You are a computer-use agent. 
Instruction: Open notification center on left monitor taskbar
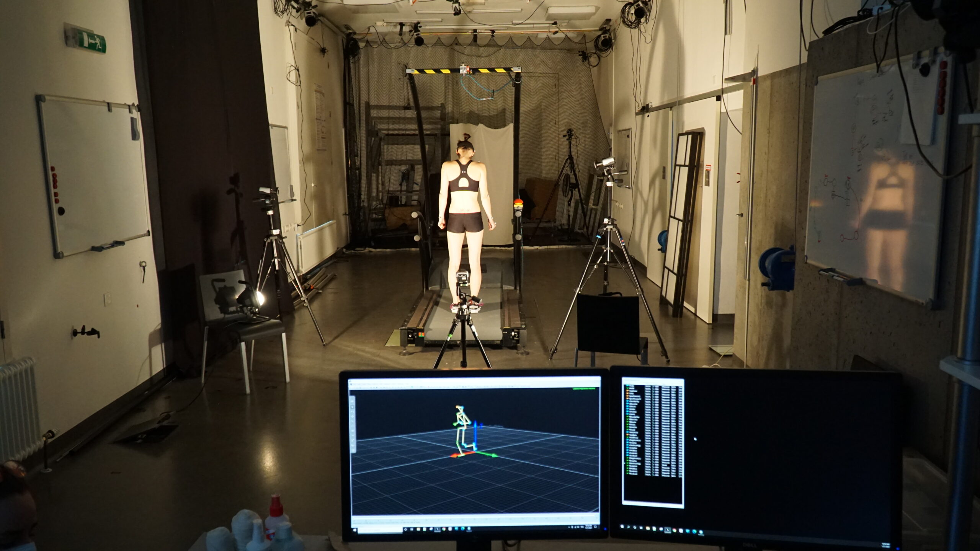(x=595, y=527)
